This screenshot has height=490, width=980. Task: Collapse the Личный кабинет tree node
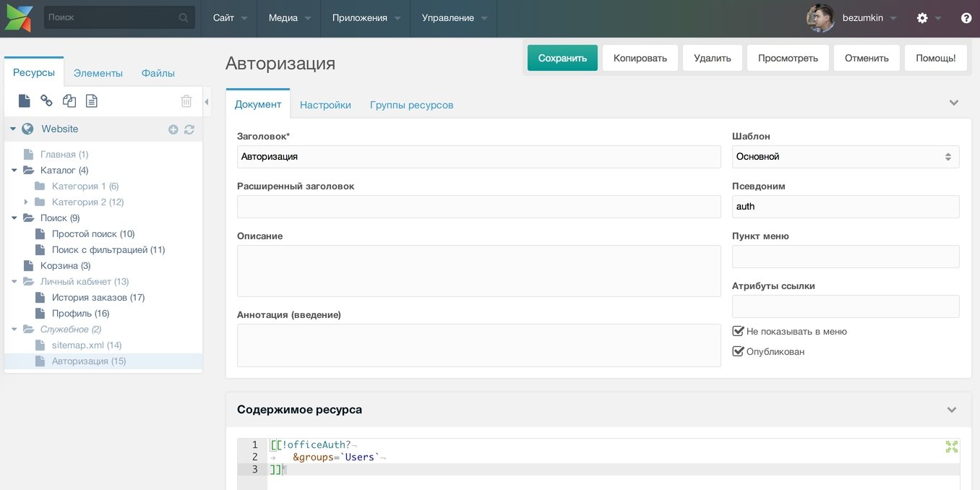(x=15, y=282)
